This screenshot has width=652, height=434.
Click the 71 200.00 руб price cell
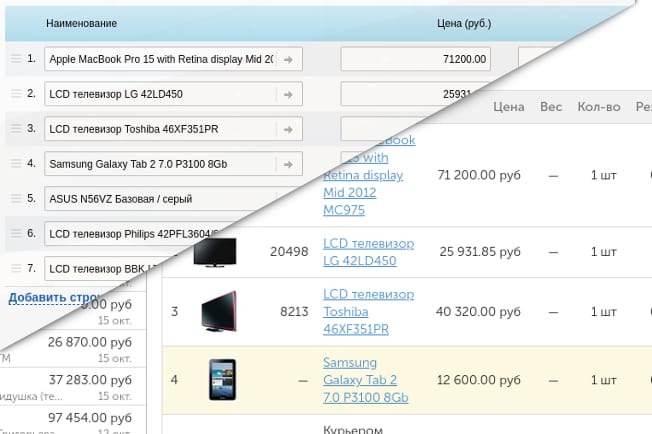(479, 175)
